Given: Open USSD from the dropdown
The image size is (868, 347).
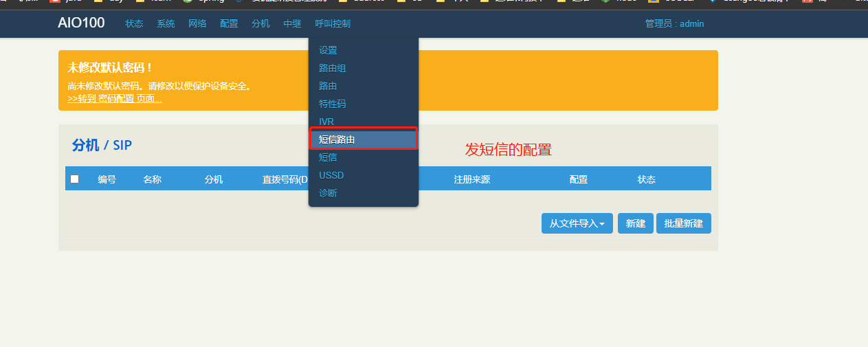Looking at the screenshot, I should point(364,175).
